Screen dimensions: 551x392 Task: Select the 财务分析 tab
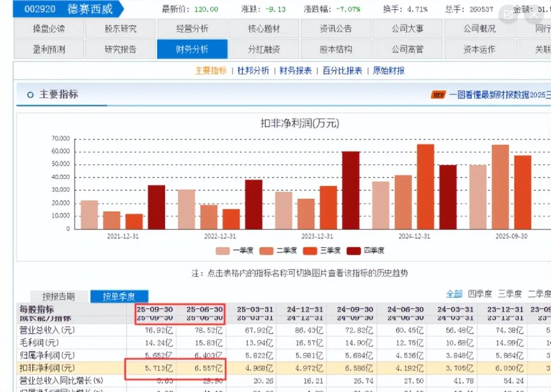192,49
